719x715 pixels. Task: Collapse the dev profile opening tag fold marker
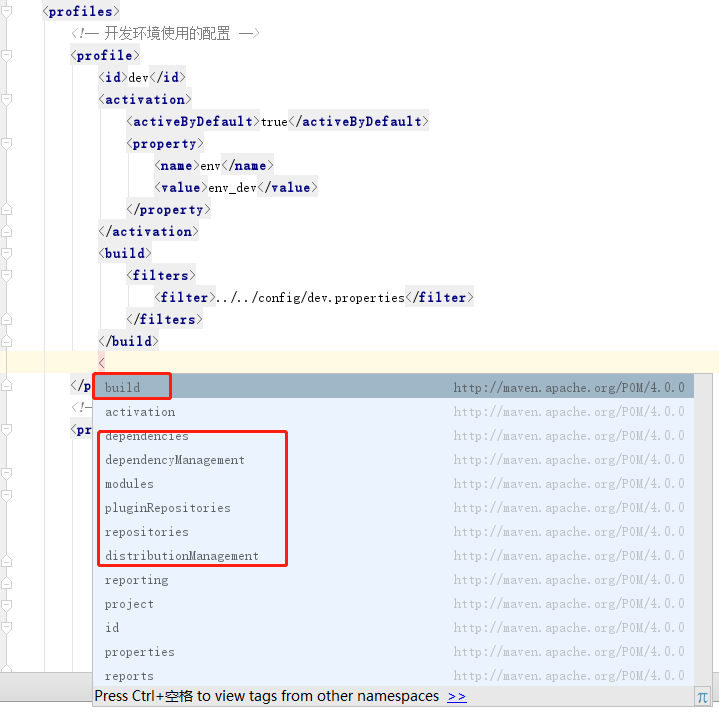6,55
